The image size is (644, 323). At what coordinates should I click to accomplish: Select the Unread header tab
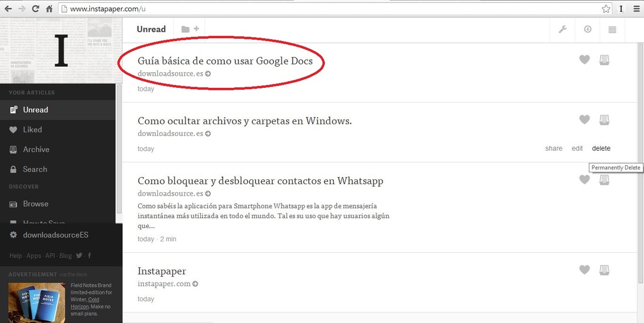point(151,29)
